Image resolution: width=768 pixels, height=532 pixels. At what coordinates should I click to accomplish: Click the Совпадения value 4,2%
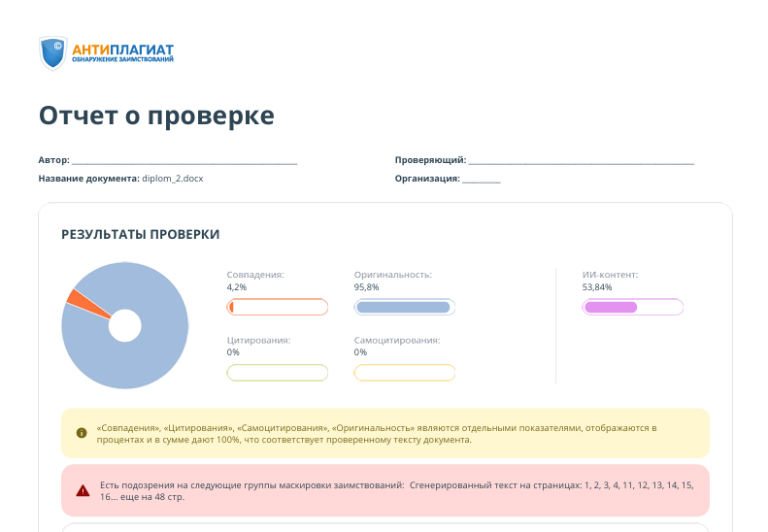(237, 287)
